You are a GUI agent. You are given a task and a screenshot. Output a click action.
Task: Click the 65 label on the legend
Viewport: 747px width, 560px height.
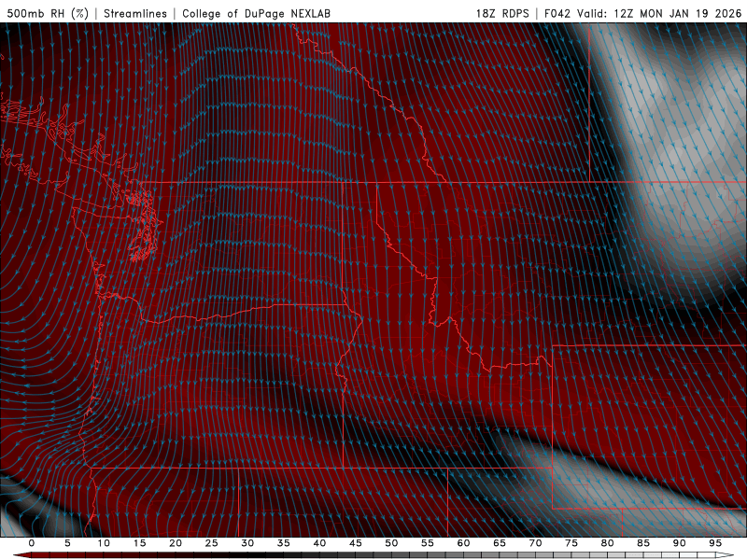click(500, 543)
